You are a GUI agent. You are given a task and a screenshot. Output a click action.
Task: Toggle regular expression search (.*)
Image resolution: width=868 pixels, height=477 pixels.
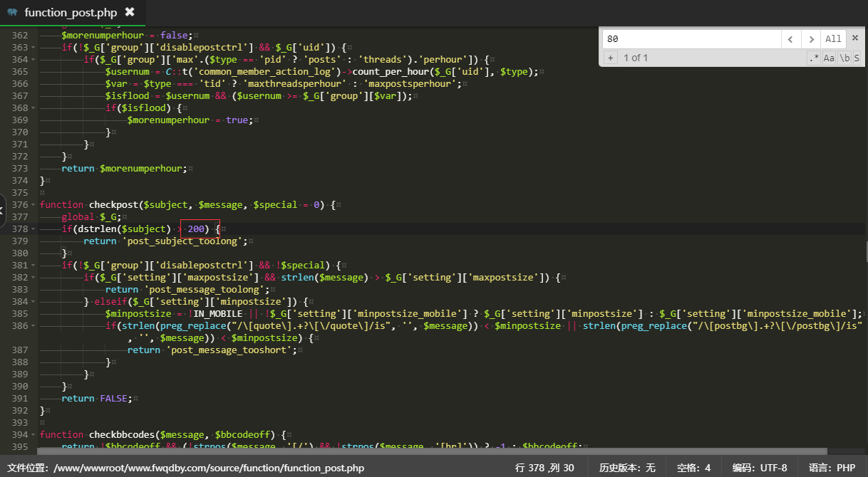(x=814, y=58)
